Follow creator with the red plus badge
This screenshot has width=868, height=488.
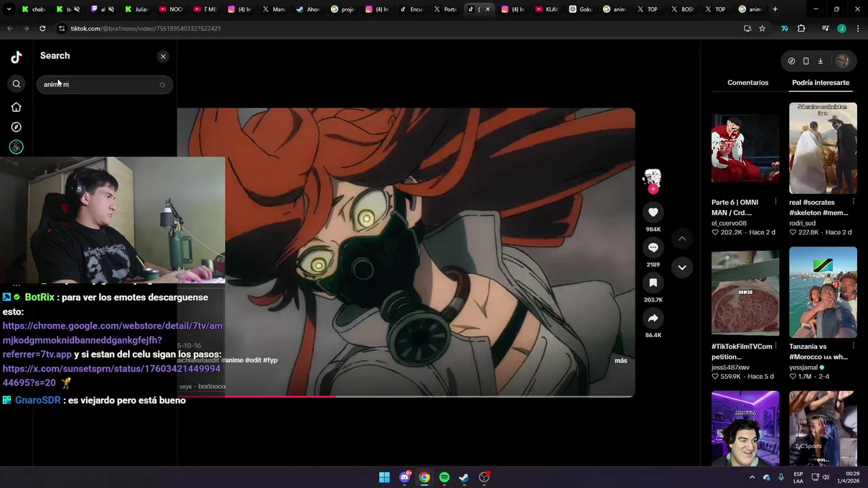(x=653, y=189)
